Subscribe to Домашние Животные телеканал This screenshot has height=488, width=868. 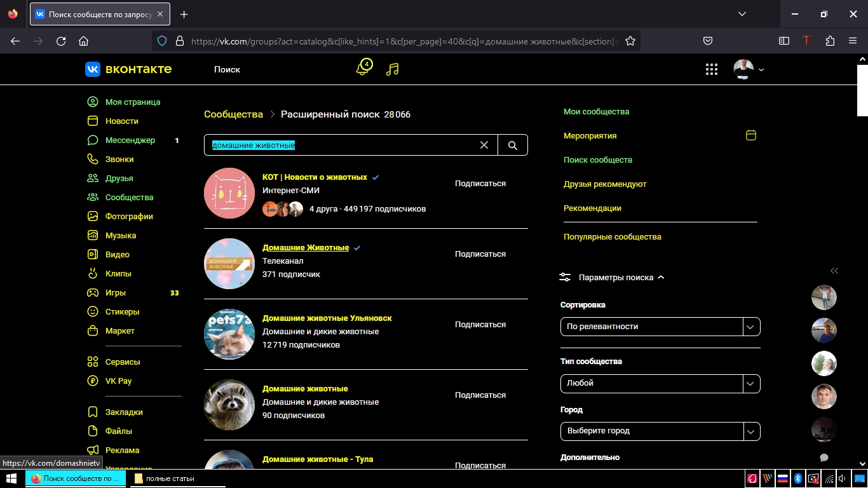480,254
